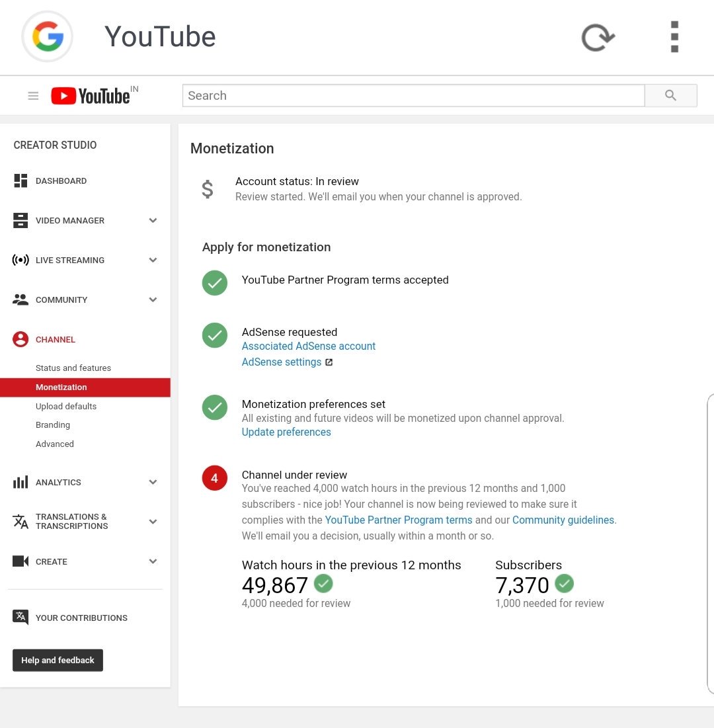Click the dollar sign account status icon
Screen dimensions: 714x728
208,189
